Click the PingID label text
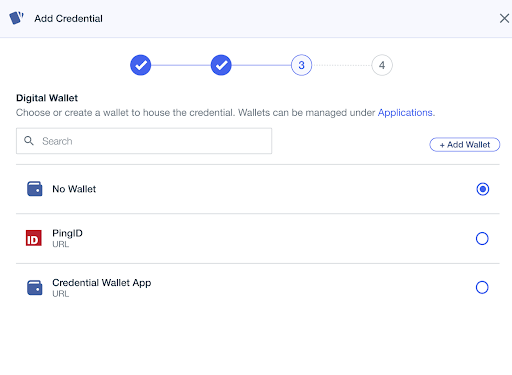 point(67,233)
